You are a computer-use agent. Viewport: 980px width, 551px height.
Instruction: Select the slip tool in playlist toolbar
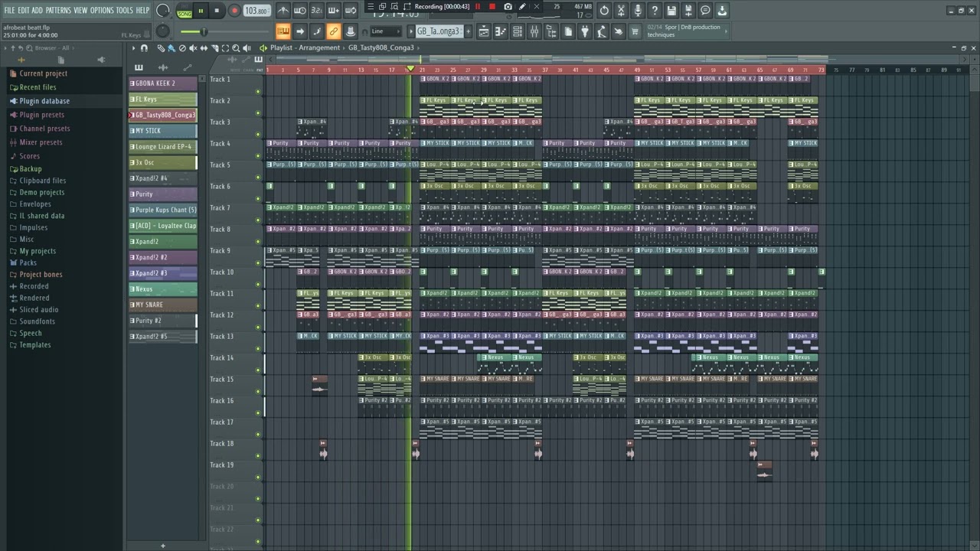[x=204, y=47]
